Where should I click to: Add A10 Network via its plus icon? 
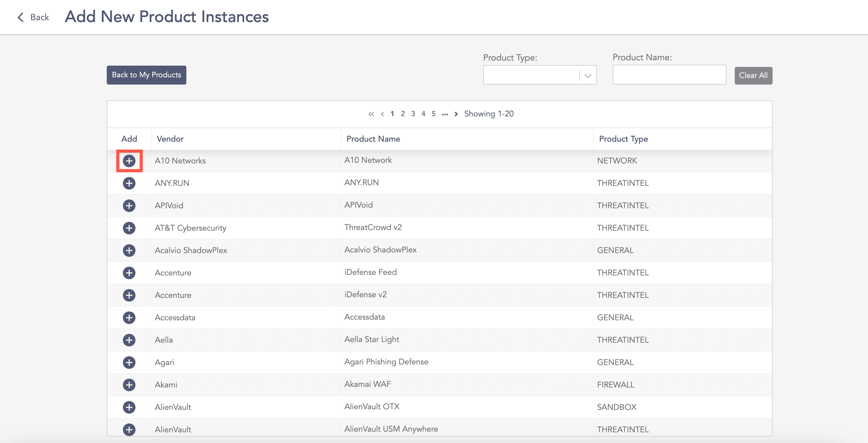tap(129, 161)
